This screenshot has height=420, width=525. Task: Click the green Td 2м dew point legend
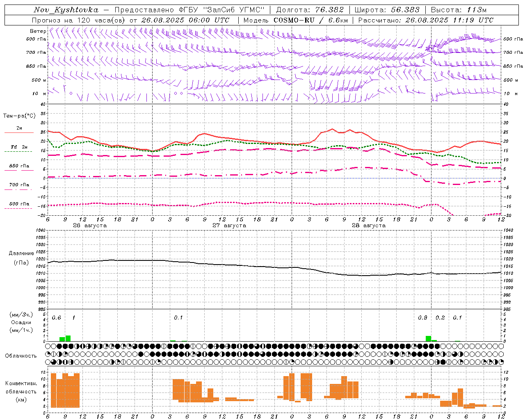point(19,148)
